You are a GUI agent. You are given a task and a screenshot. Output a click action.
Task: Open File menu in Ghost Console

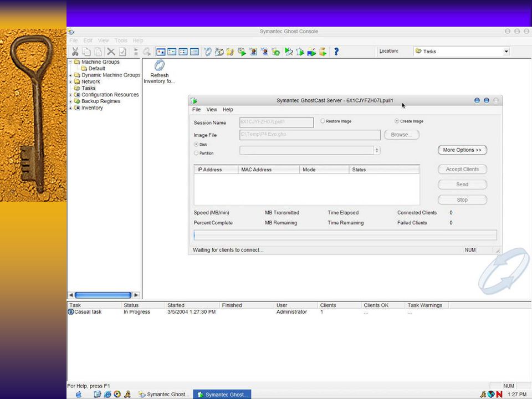point(74,40)
